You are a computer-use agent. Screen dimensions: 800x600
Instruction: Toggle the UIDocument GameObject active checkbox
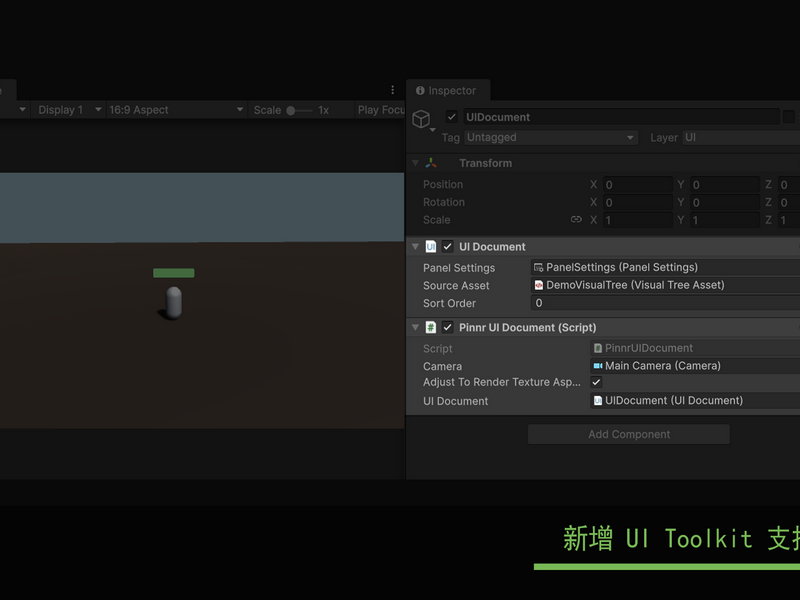point(452,117)
